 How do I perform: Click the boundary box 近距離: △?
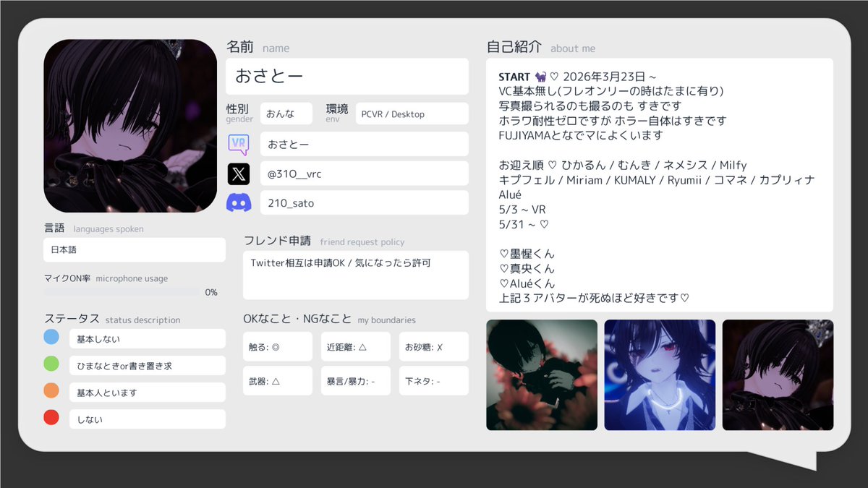click(356, 346)
